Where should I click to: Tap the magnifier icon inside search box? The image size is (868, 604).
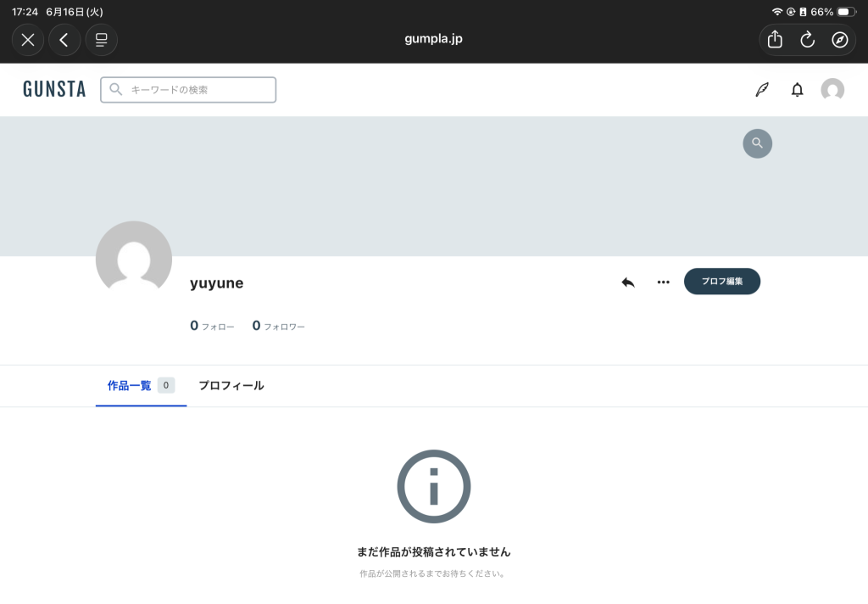(x=115, y=89)
